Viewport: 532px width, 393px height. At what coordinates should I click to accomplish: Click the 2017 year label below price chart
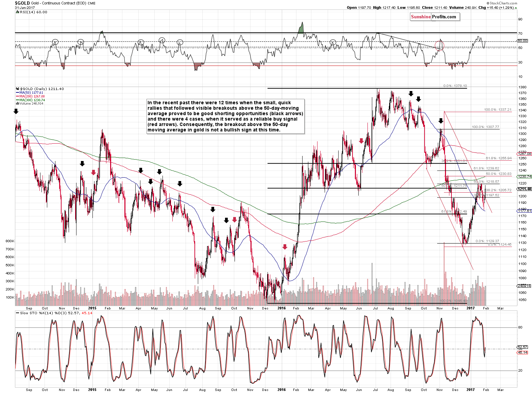pyautogui.click(x=470, y=308)
